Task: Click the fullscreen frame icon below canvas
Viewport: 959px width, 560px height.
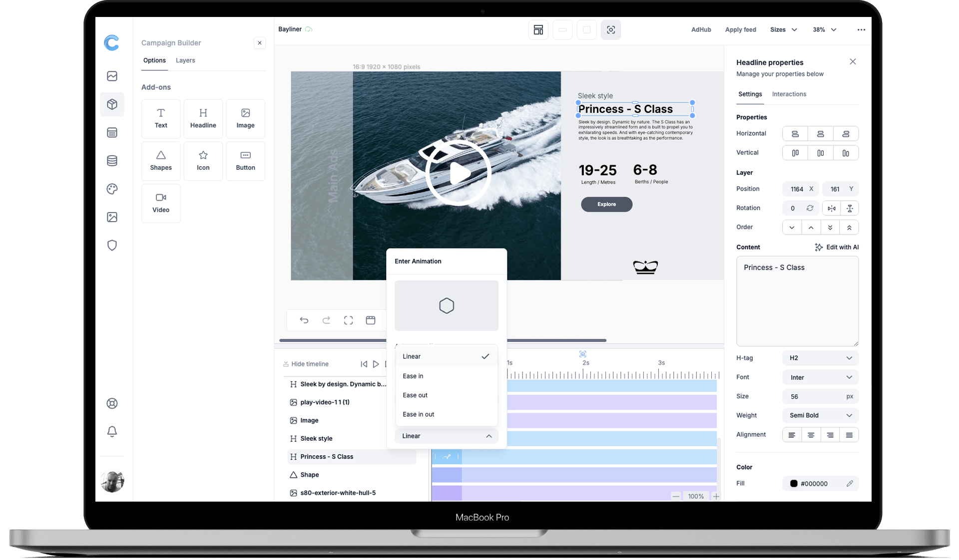Action: (349, 320)
